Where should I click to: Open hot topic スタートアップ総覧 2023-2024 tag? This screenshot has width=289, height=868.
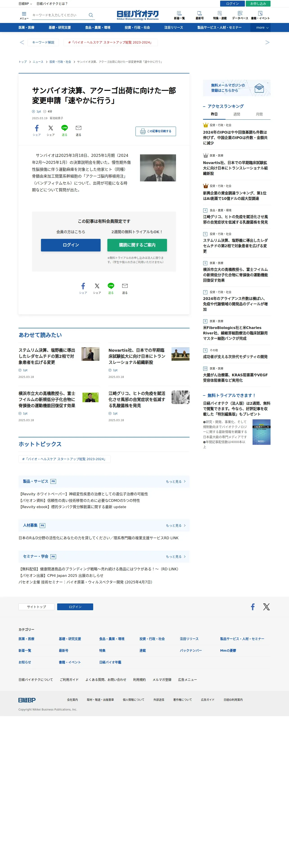[x=64, y=459]
